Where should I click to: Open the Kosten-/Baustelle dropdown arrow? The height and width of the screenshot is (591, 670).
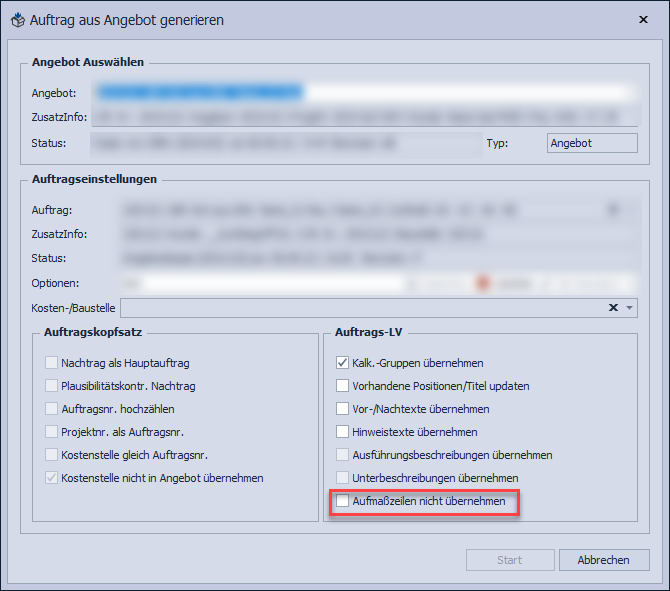point(629,308)
